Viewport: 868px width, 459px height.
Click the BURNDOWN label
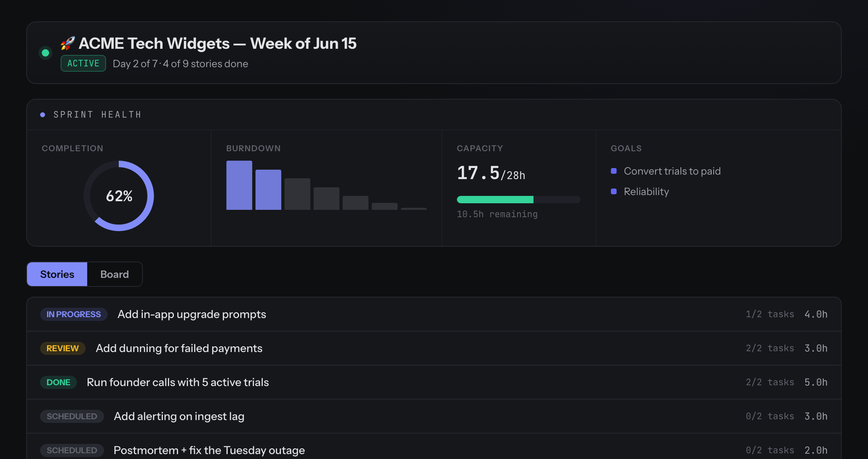(x=253, y=148)
